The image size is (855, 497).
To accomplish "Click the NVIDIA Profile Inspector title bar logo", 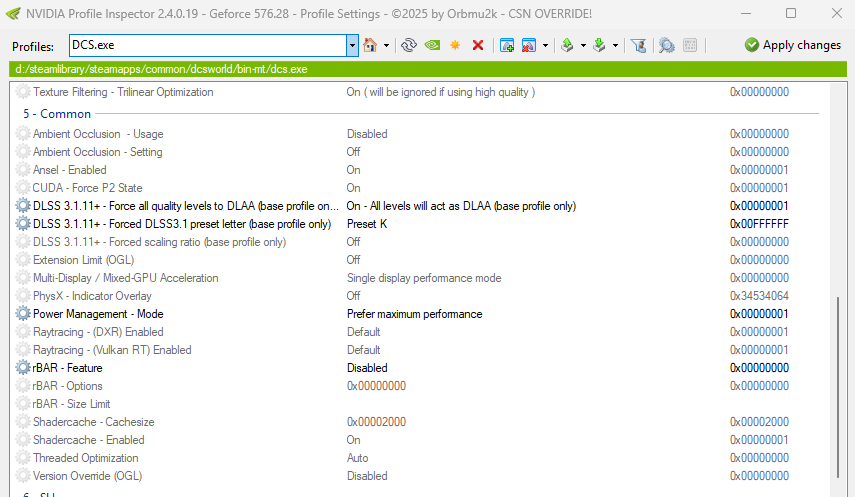I will tap(13, 14).
